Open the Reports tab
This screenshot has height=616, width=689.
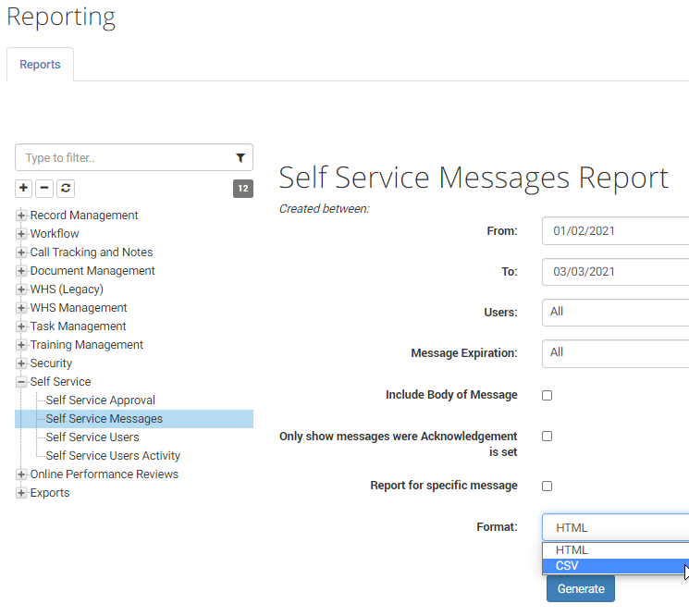point(40,65)
